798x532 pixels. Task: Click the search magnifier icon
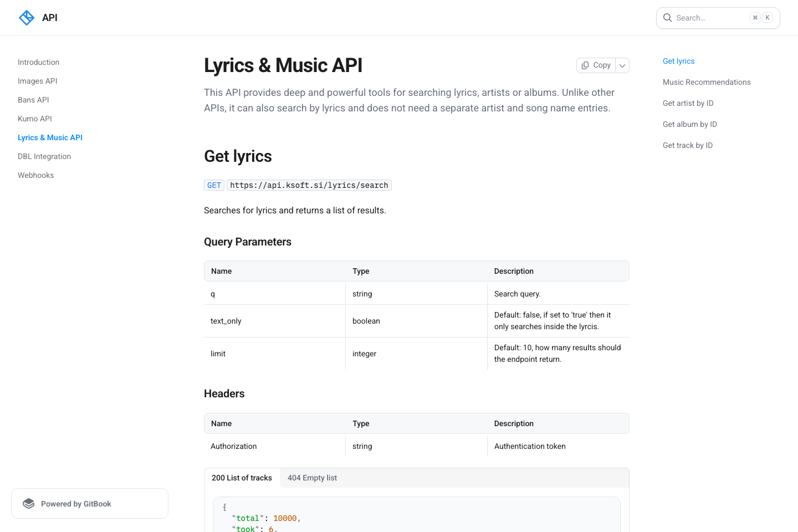tap(668, 18)
